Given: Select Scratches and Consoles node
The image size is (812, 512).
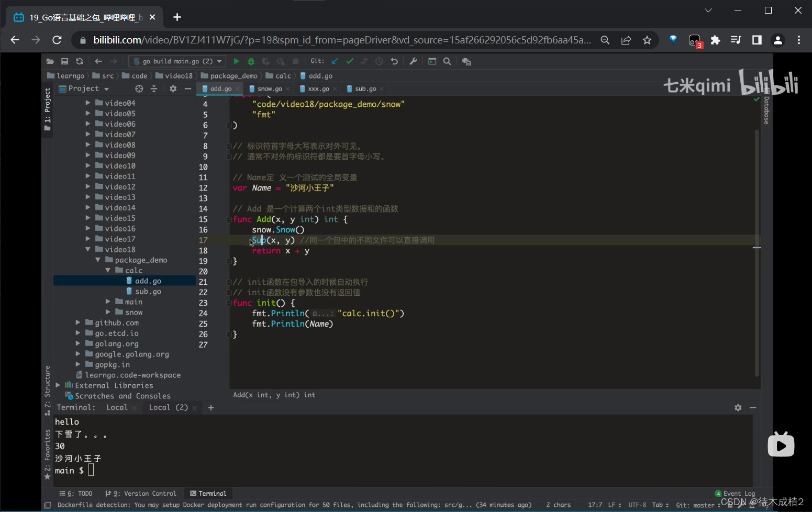Looking at the screenshot, I should (x=118, y=396).
